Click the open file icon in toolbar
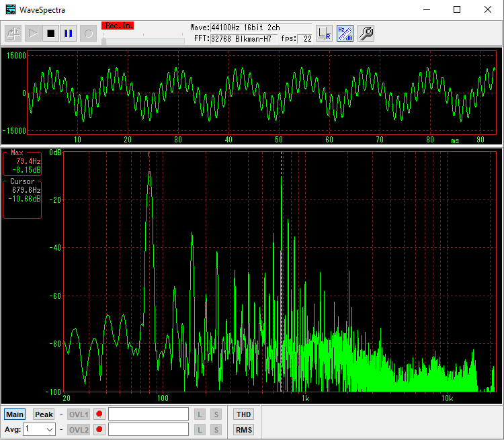The image size is (504, 440). (13, 33)
